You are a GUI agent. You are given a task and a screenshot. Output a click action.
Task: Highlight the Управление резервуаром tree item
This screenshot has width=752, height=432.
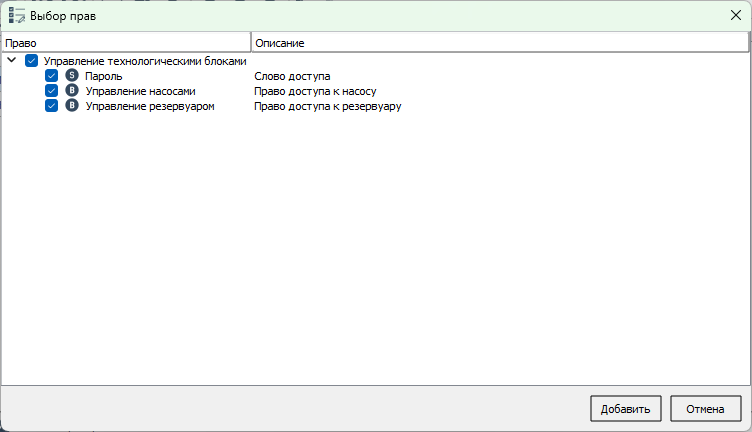(150, 106)
